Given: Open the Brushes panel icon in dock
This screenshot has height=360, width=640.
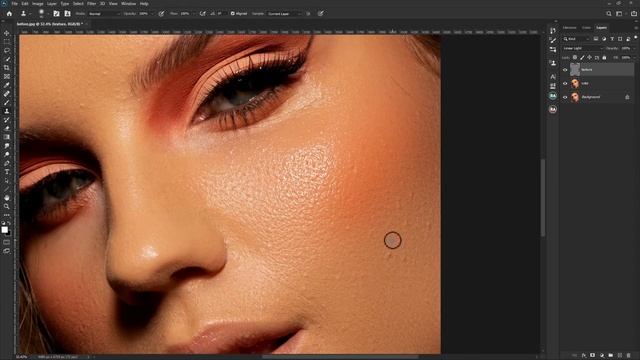Looking at the screenshot, I should [553, 40].
